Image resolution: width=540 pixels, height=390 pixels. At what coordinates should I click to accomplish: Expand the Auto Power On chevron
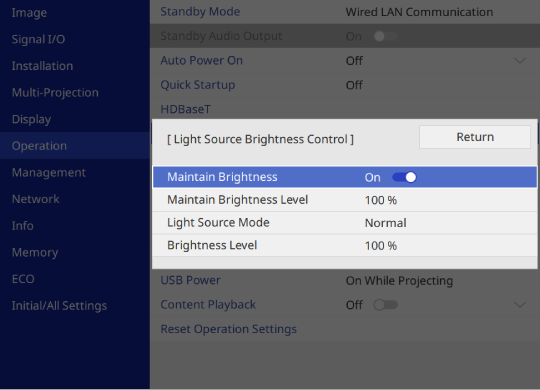click(x=520, y=61)
